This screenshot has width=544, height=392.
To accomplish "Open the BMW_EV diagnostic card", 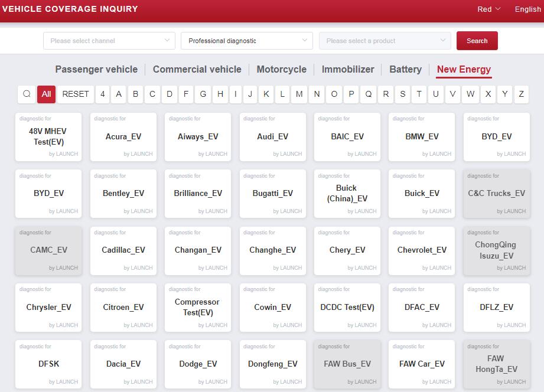I will click(422, 137).
